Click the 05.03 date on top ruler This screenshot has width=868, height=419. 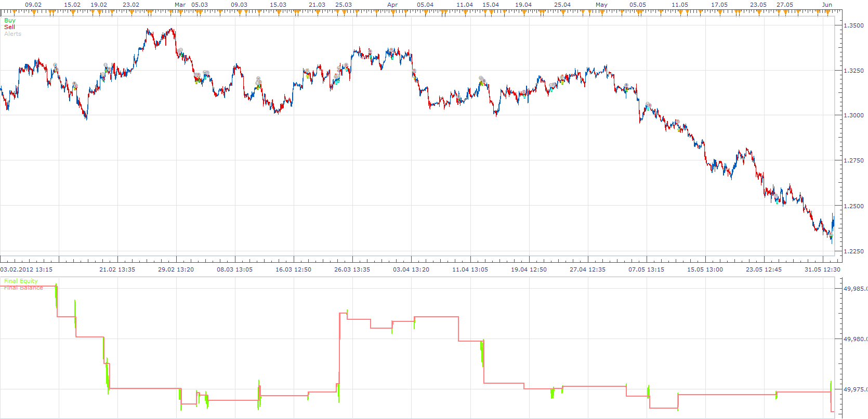click(200, 5)
